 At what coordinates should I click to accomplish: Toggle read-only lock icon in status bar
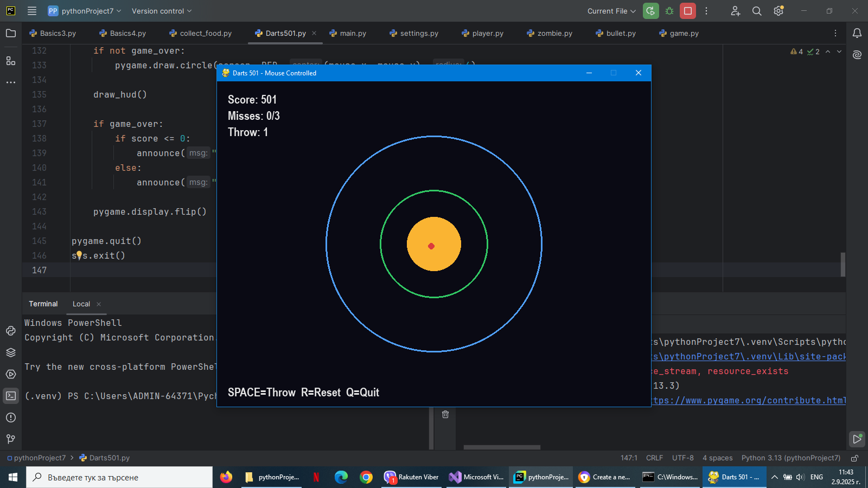pyautogui.click(x=854, y=458)
